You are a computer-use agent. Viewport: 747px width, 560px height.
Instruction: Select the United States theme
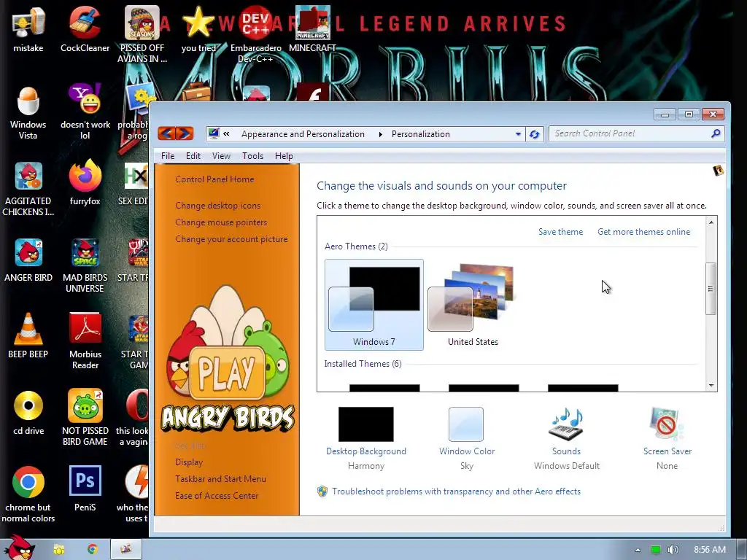(473, 305)
